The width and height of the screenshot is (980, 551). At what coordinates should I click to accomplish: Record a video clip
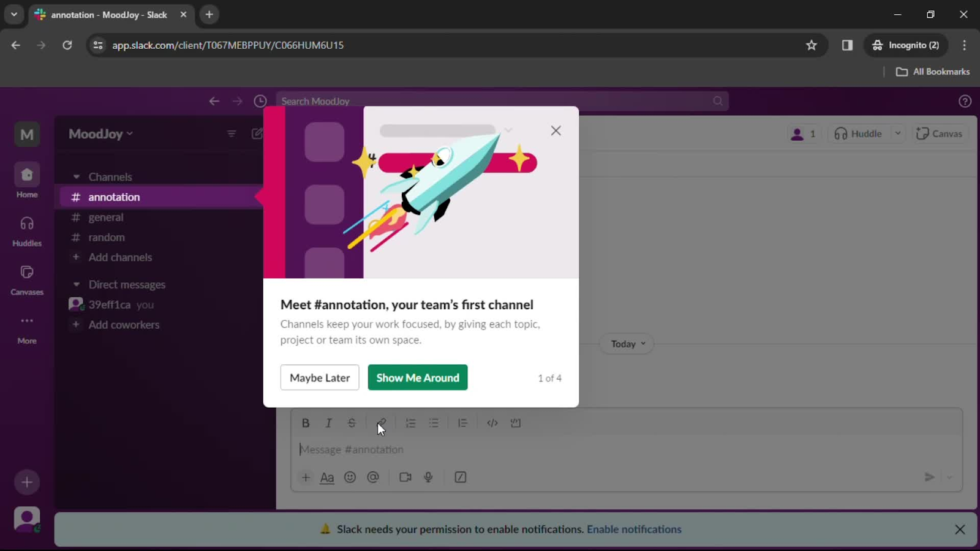coord(405,477)
